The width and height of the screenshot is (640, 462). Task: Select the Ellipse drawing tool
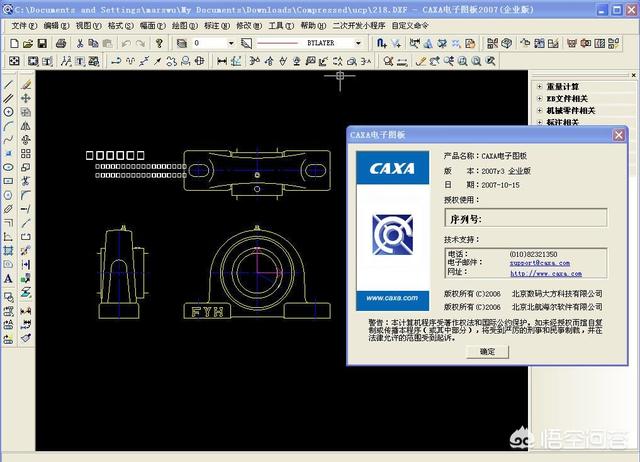click(9, 167)
